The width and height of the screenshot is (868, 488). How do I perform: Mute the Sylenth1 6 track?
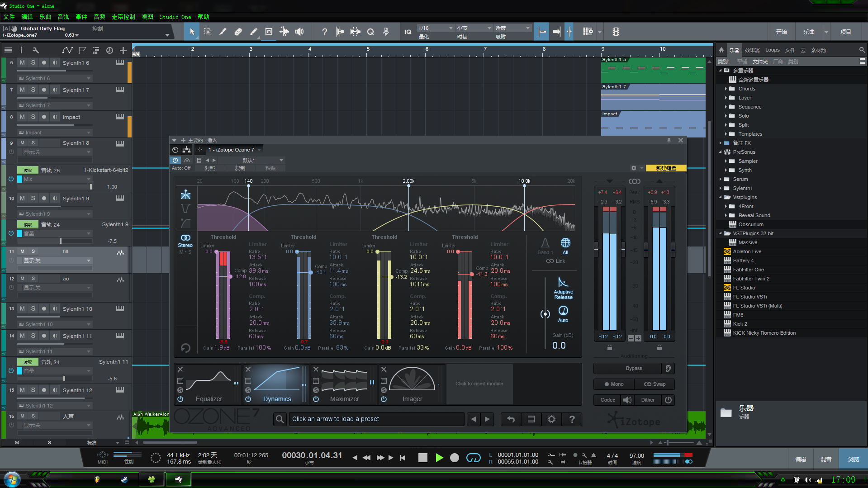coord(22,62)
